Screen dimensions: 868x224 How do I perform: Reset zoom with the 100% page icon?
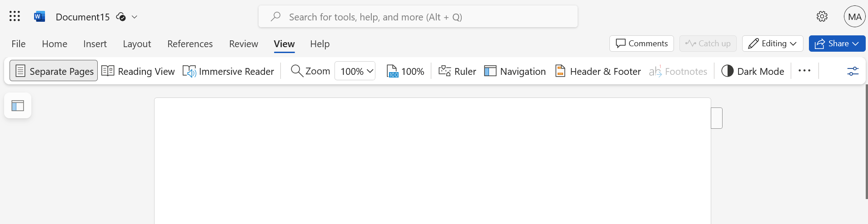point(405,71)
